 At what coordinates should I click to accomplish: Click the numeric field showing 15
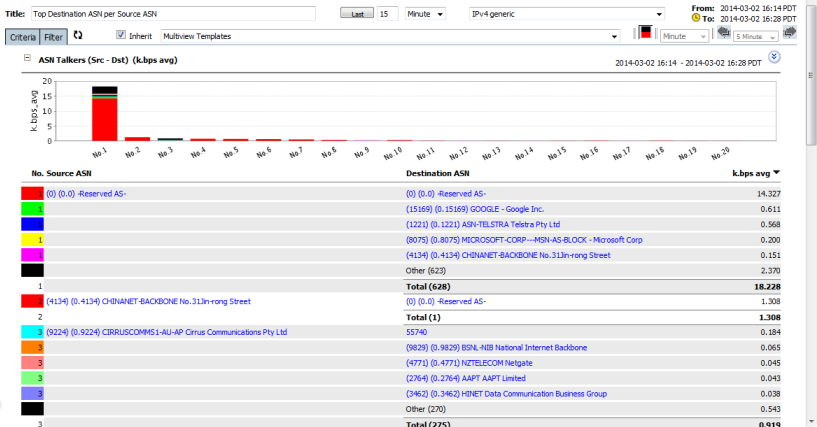point(388,14)
